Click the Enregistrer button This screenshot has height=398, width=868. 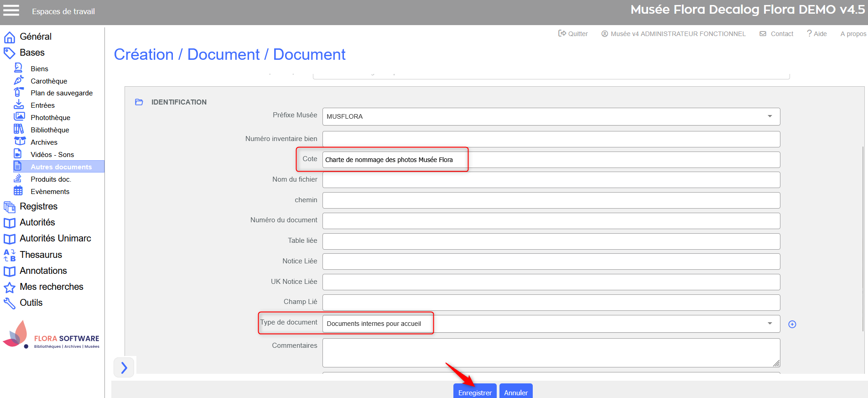click(474, 392)
